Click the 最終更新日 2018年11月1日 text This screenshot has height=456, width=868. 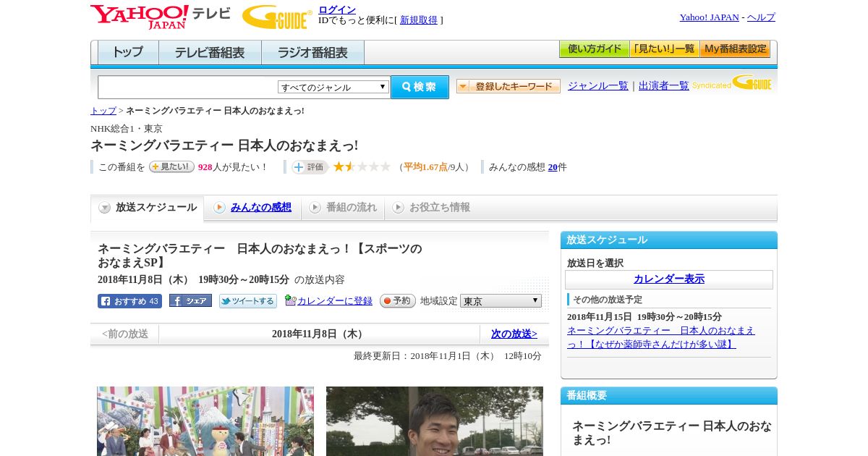(x=448, y=356)
